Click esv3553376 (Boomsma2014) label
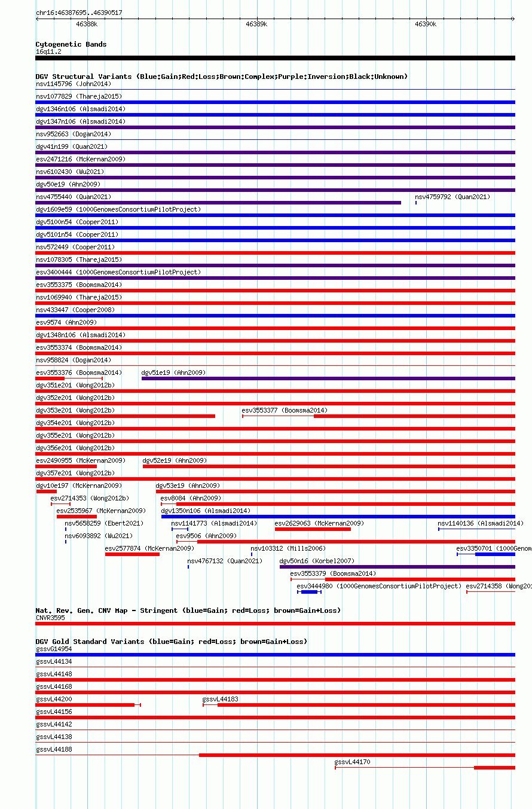This screenshot has height=809, width=532. pos(79,373)
